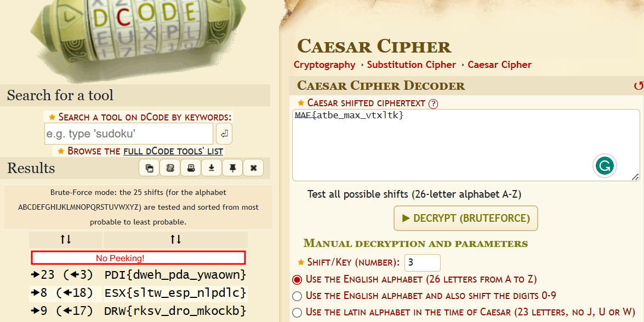Viewport: 644px width, 322px height.
Task: Clear results with the X icon
Action: (x=253, y=168)
